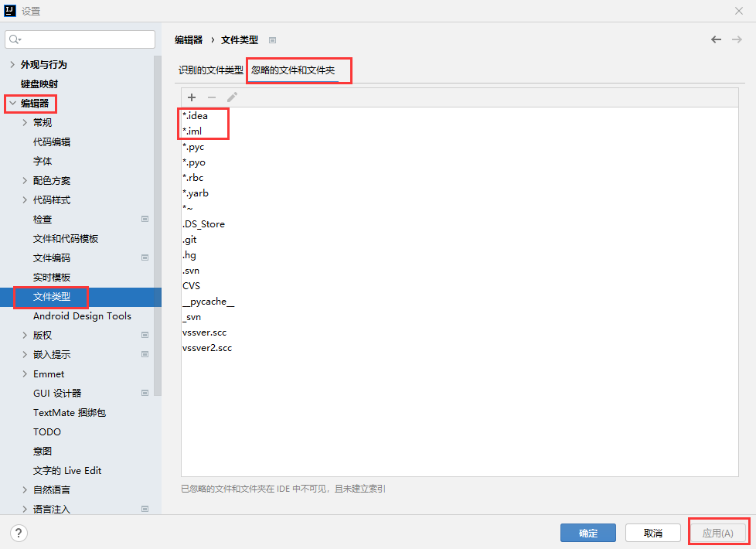Switch to the 识别的文件类型 tab
Viewport: 756px width, 549px height.
[x=210, y=70]
